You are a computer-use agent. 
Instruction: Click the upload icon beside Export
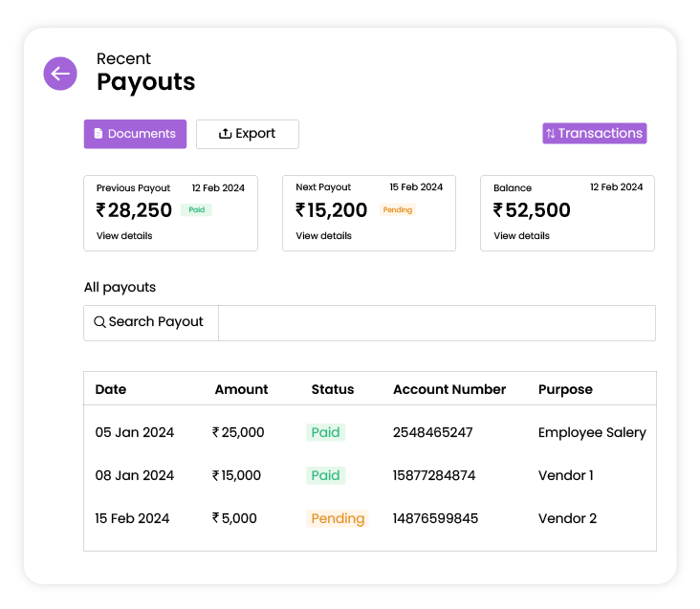click(x=225, y=134)
